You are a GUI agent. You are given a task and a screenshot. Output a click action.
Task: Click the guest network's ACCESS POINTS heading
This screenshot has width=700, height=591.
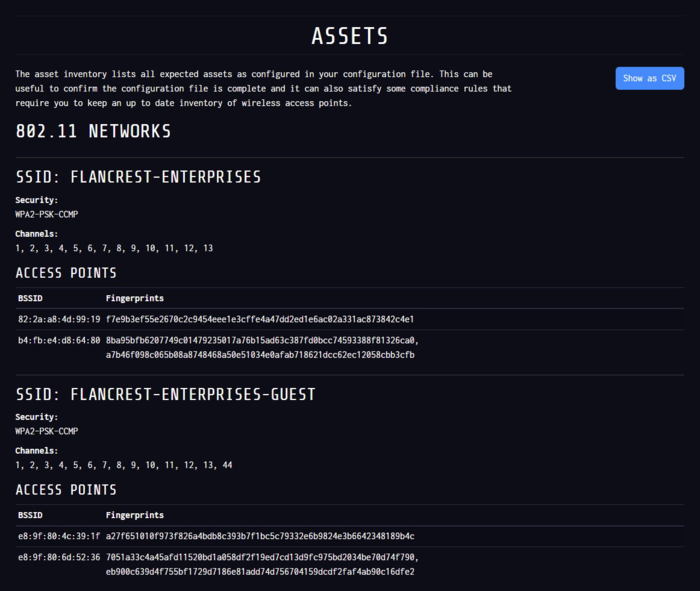[x=66, y=490]
